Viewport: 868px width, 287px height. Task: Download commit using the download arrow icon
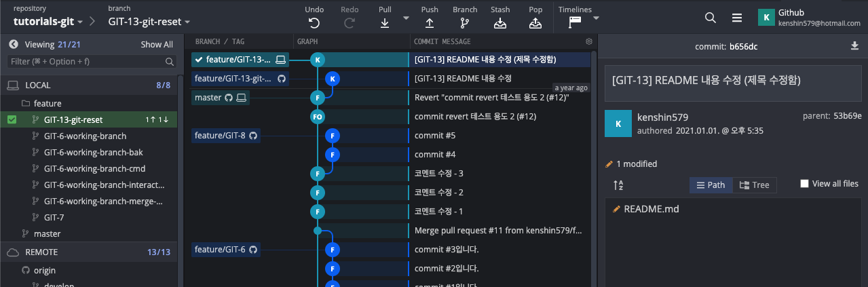[x=854, y=46]
